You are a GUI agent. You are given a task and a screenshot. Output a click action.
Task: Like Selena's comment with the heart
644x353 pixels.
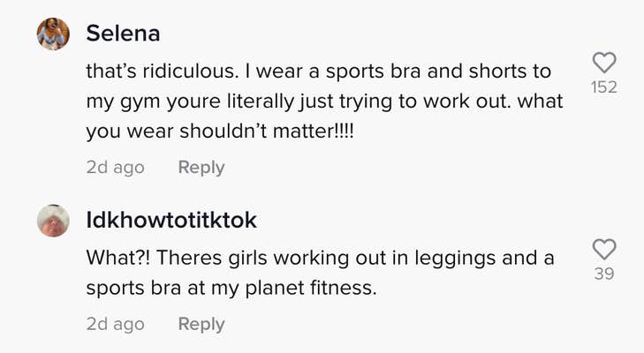[x=604, y=63]
